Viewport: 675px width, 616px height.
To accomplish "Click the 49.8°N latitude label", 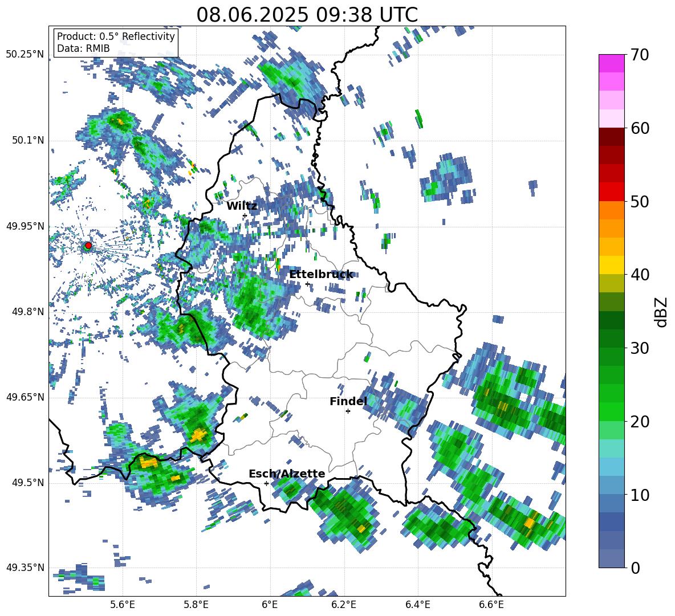I will pos(29,312).
